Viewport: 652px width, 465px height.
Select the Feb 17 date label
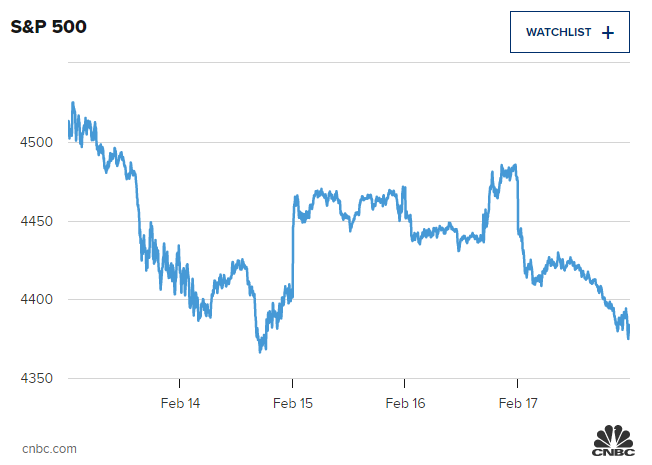click(x=518, y=403)
